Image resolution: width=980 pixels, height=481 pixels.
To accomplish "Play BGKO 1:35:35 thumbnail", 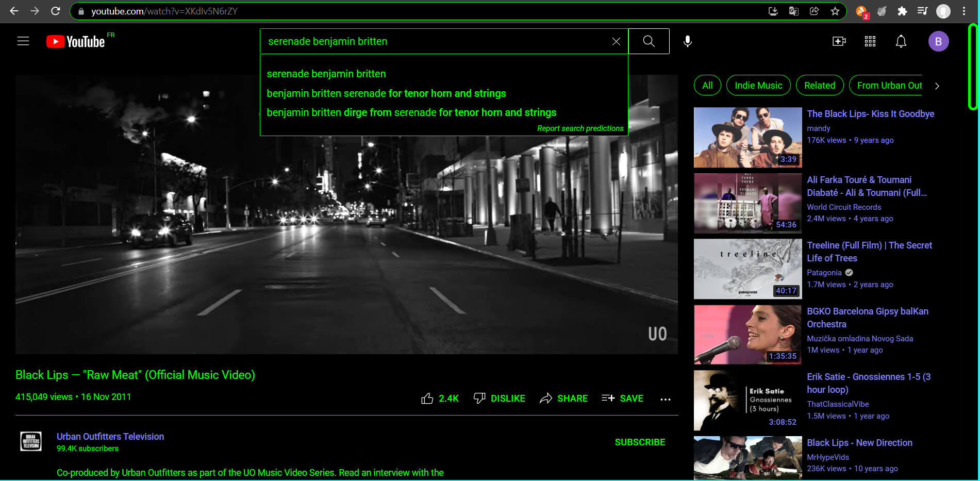I will click(748, 335).
